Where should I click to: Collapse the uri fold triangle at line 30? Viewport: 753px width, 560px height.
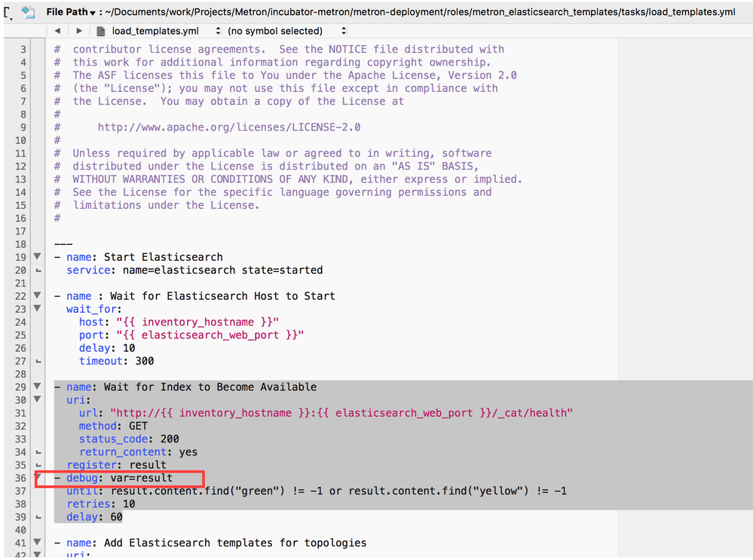pyautogui.click(x=37, y=399)
